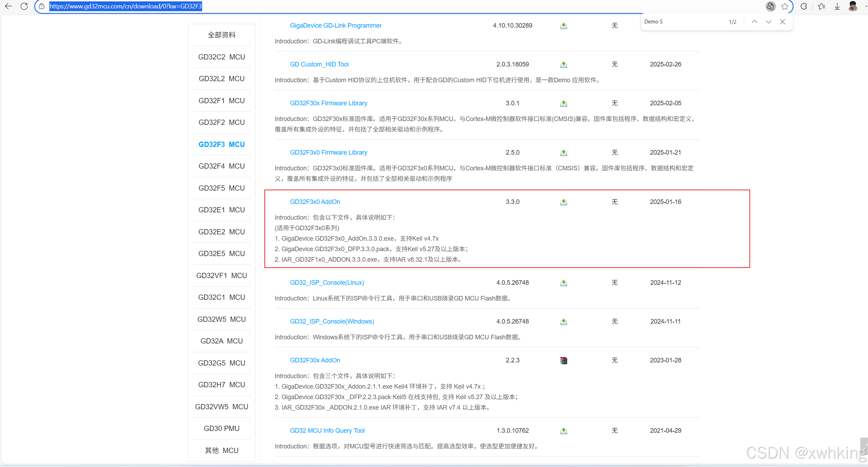Select 全部资料 category in sidebar
The image size is (868, 467).
(221, 35)
